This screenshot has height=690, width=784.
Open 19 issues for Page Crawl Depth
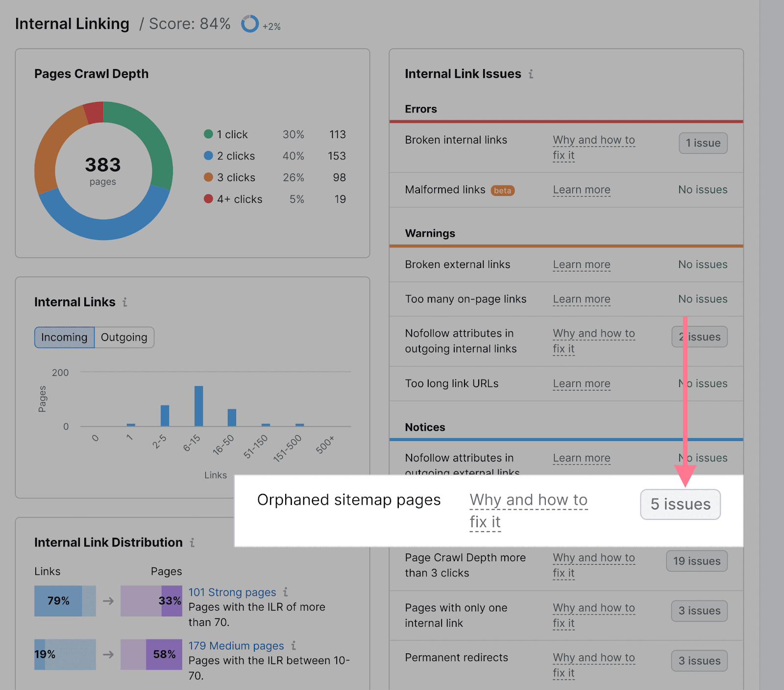pyautogui.click(x=696, y=561)
